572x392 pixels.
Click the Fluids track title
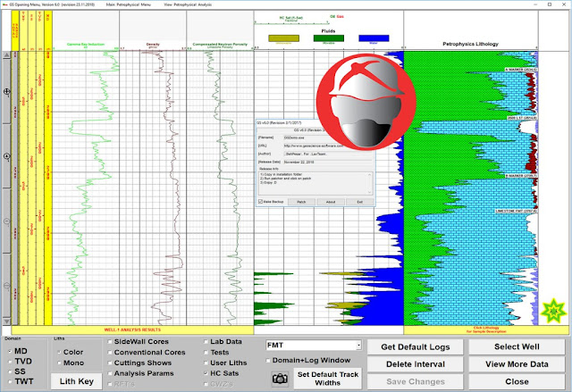pyautogui.click(x=328, y=31)
